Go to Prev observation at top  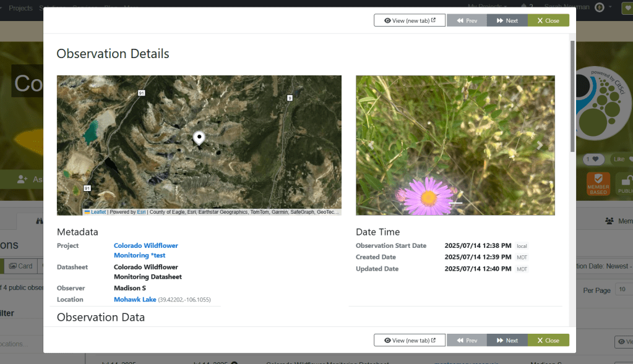[x=467, y=20]
